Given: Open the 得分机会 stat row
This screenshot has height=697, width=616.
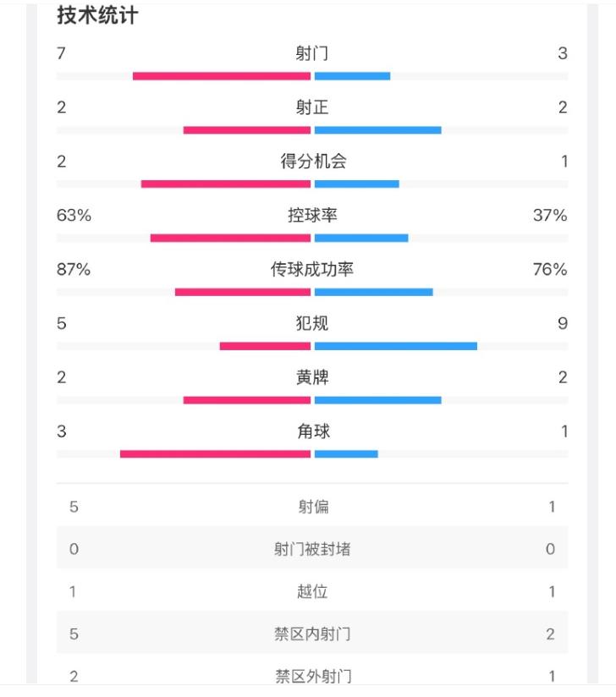Looking at the screenshot, I should 312,170.
